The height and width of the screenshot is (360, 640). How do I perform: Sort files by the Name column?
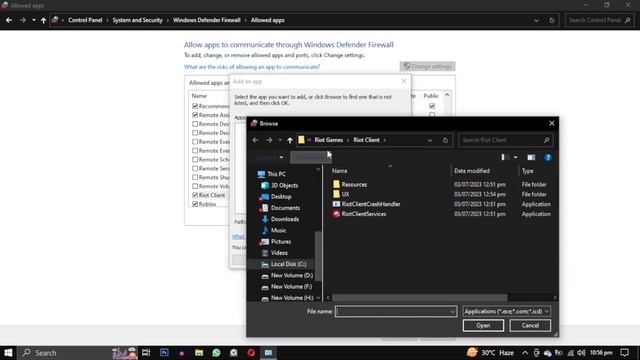[340, 171]
